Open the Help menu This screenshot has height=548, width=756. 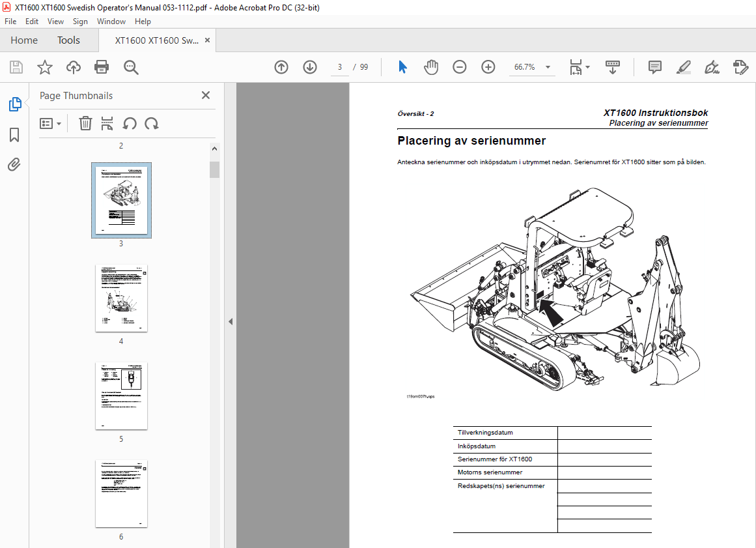point(143,22)
